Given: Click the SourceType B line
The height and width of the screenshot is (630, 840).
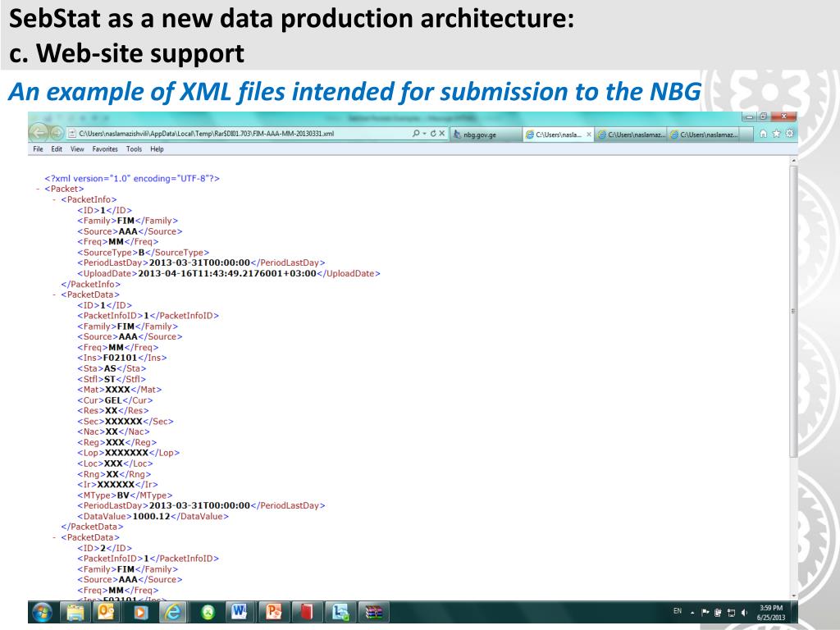Looking at the screenshot, I should 143,253.
